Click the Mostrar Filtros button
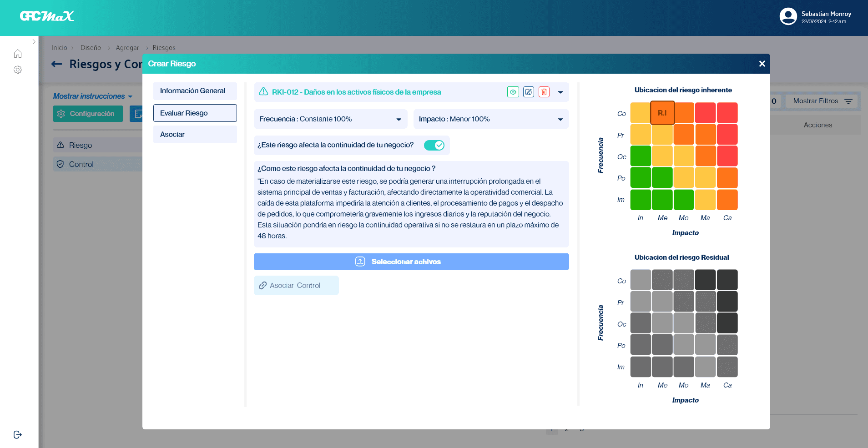The image size is (868, 448). 822,101
